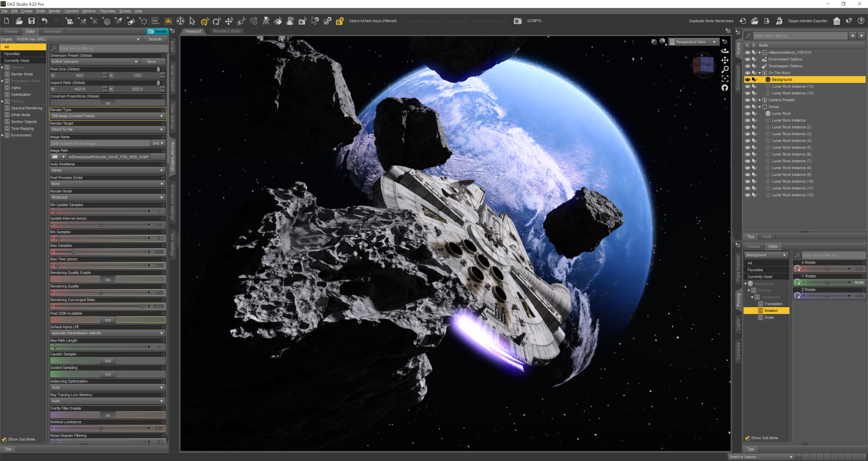Toggle selectability of Tonemapper Options node
This screenshot has width=868, height=461.
point(755,66)
